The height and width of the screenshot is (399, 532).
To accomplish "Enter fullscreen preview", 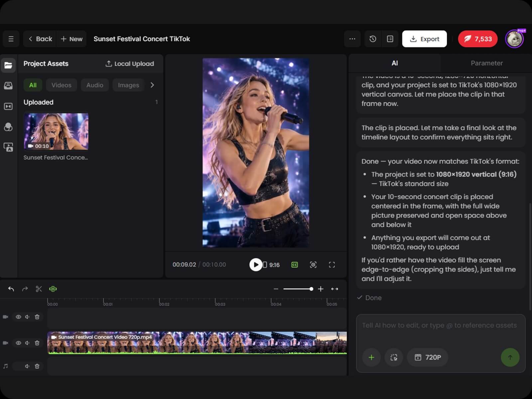I will coord(332,265).
